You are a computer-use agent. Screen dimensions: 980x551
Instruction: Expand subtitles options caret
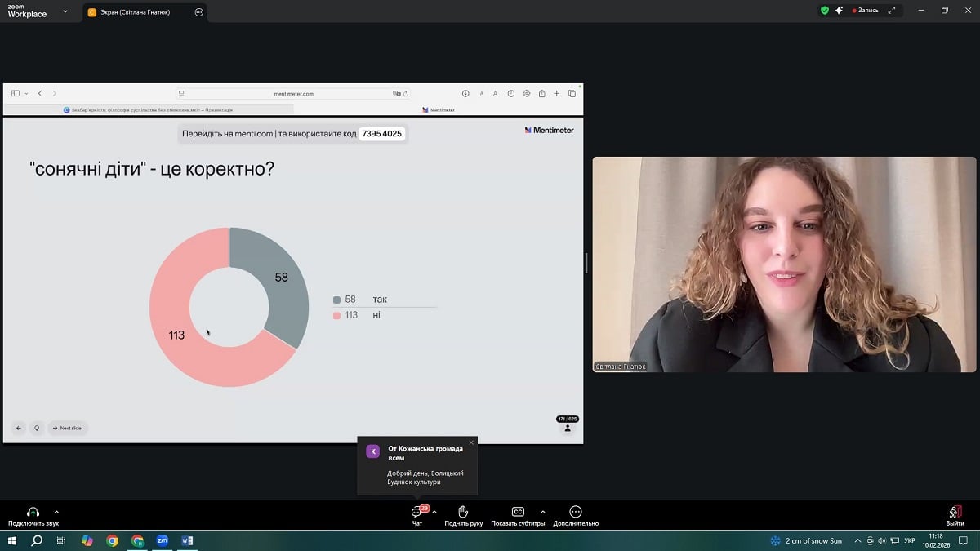point(543,512)
